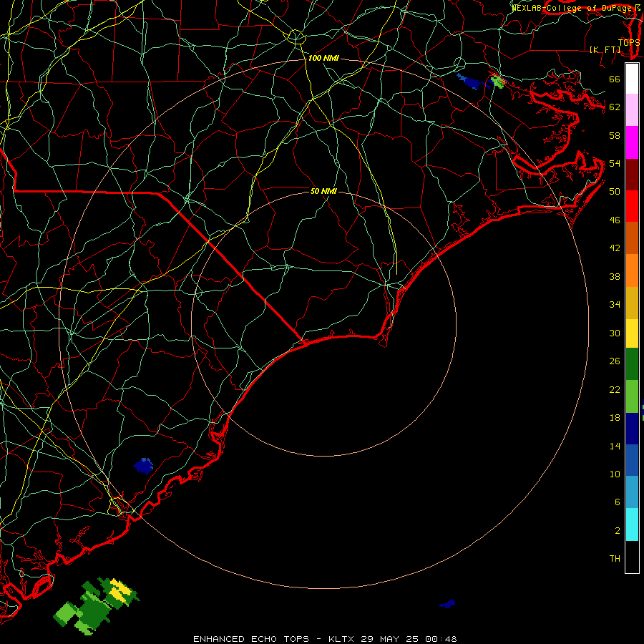Click the green echo cluster near bottom left
This screenshot has height=644, width=644.
(97, 606)
